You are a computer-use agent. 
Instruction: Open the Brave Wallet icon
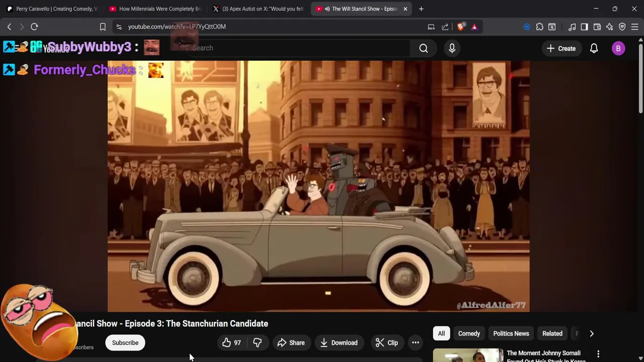(x=597, y=27)
